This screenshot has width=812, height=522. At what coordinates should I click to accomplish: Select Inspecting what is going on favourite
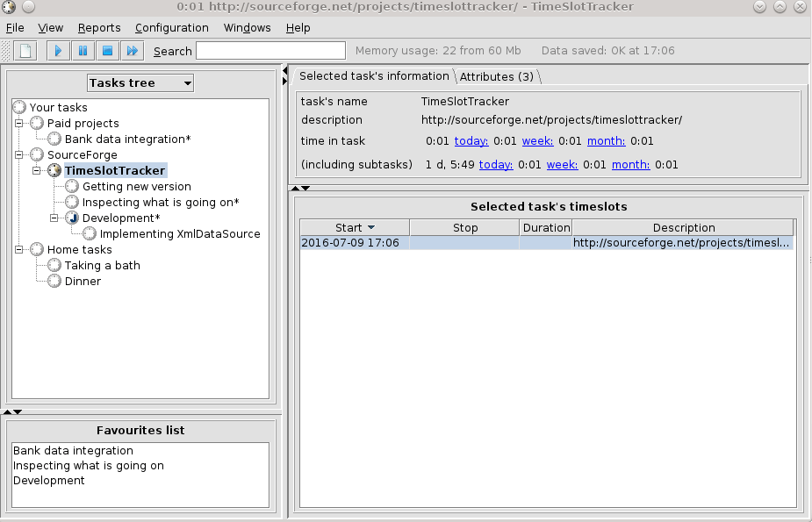point(89,466)
